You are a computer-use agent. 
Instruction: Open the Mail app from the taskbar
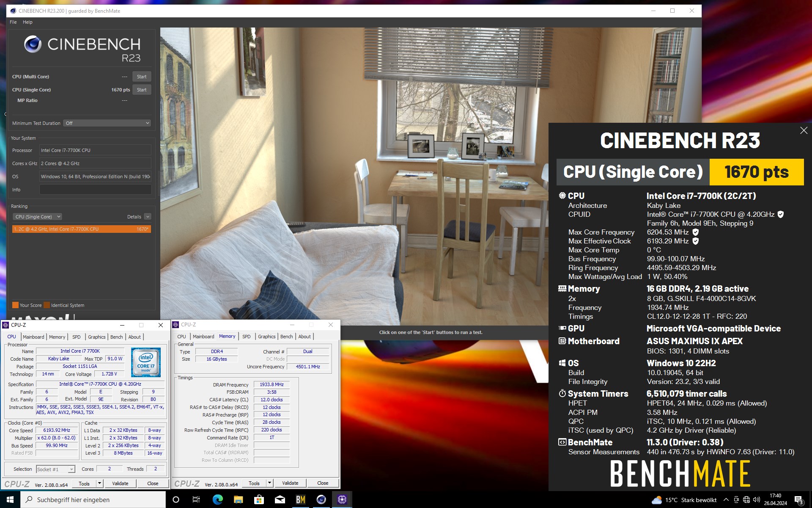(x=280, y=500)
